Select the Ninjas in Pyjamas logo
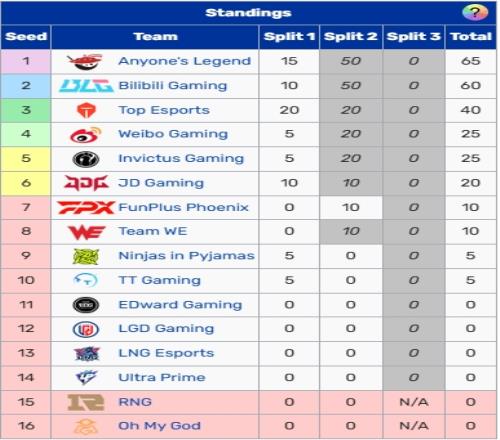The width and height of the screenshot is (500, 440). pyautogui.click(x=86, y=256)
